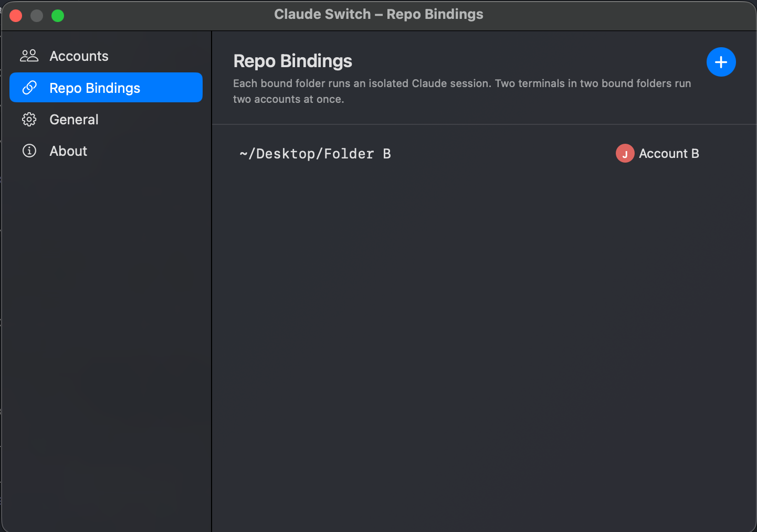
Task: Click the window title Claude Switch – Repo Bindings
Action: point(378,15)
